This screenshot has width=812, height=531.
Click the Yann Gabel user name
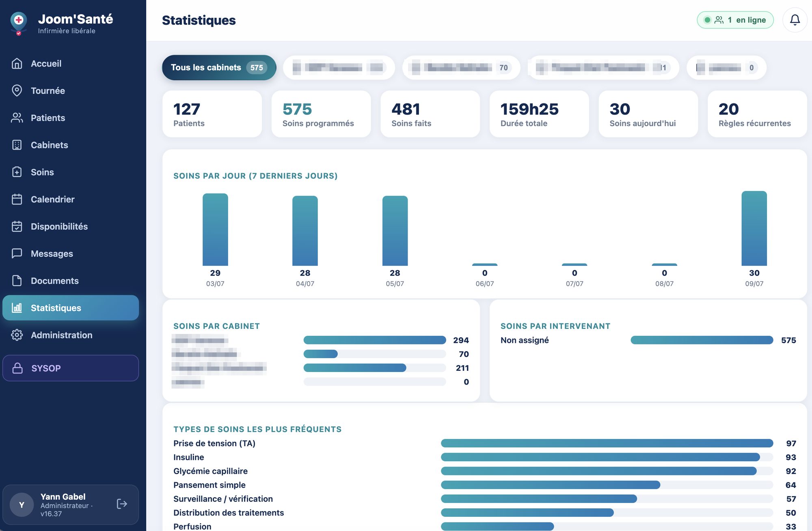[x=63, y=497]
